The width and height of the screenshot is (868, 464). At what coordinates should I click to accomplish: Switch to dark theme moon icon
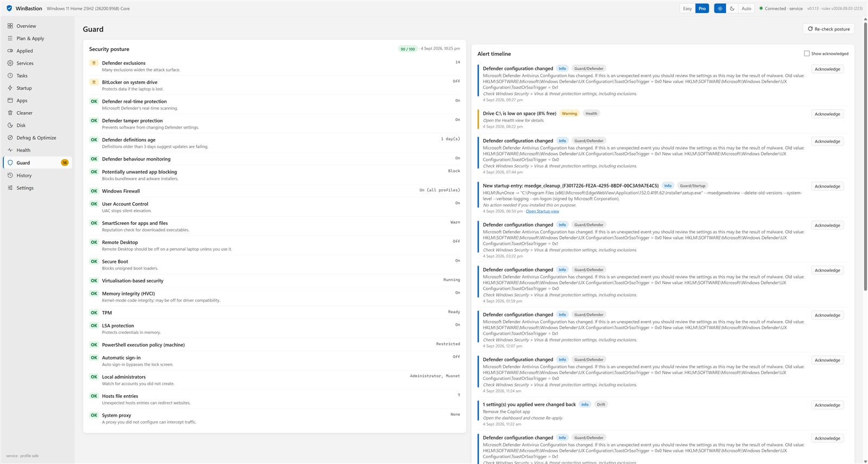[732, 9]
